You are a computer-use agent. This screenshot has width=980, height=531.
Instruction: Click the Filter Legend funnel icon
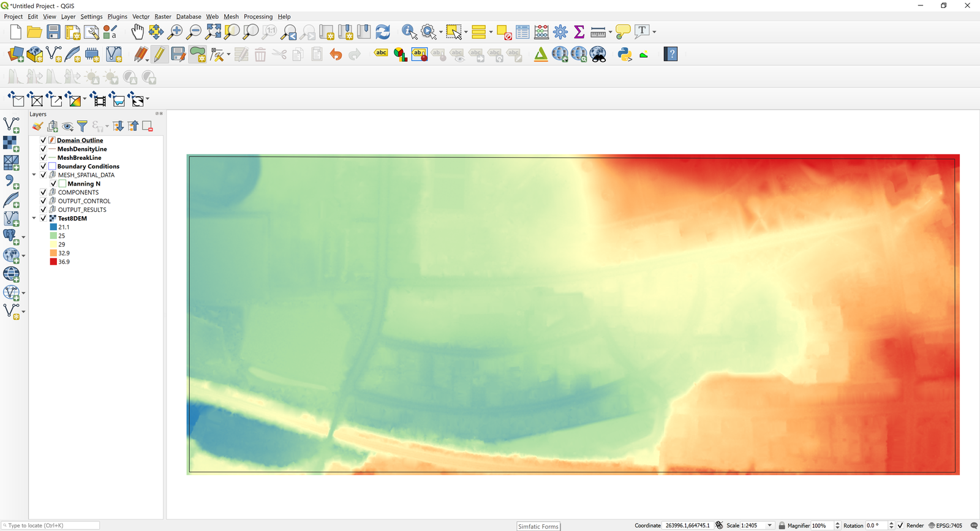click(x=82, y=126)
